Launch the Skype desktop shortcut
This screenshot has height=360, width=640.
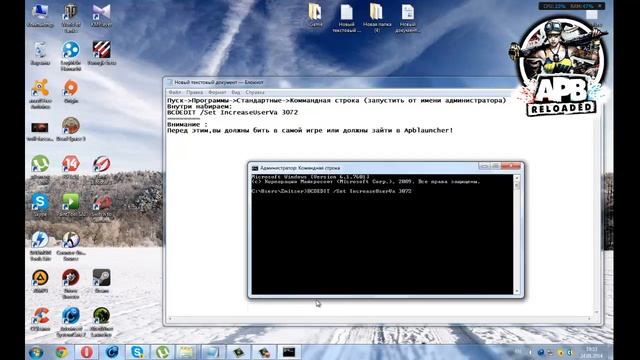click(x=40, y=205)
